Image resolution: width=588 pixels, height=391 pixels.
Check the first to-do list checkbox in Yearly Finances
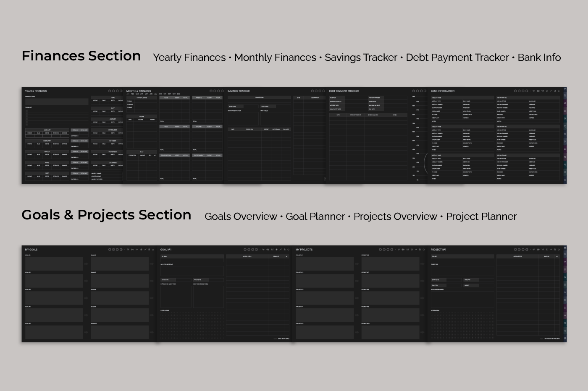point(26,110)
